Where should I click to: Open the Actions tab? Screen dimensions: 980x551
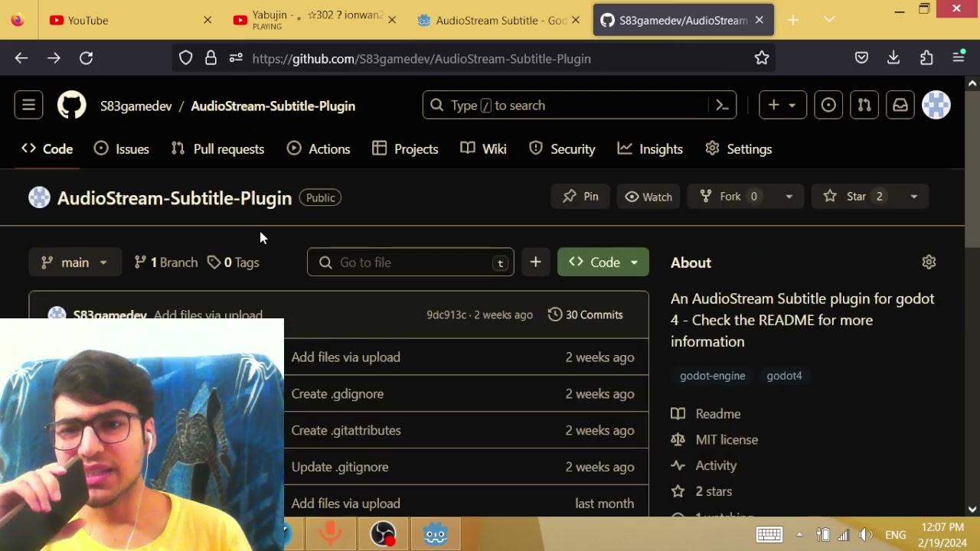[318, 149]
